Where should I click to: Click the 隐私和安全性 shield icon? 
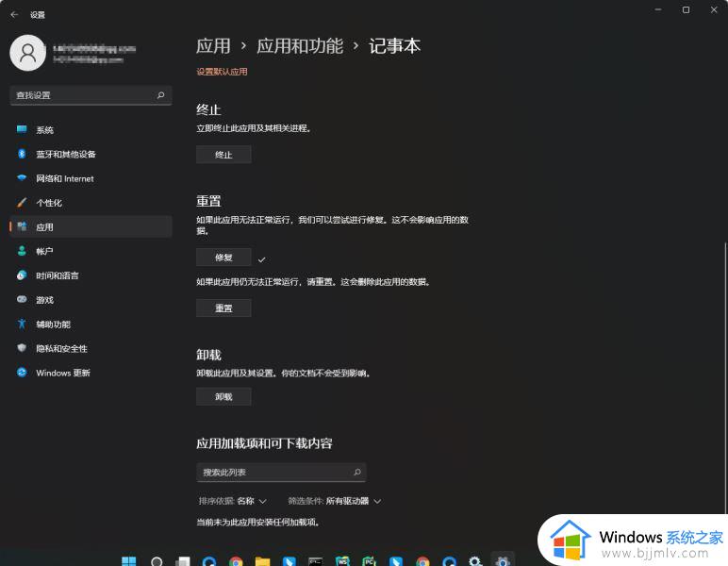22,348
